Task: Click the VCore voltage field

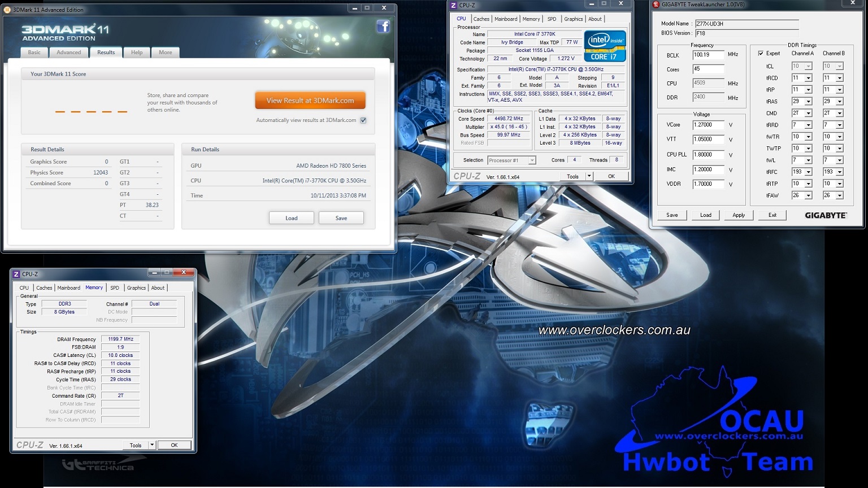Action: tap(708, 125)
